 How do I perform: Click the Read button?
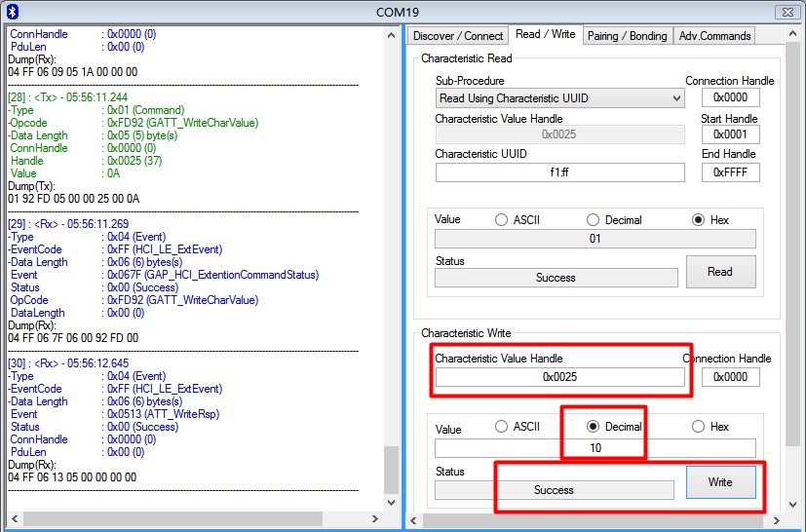click(720, 272)
